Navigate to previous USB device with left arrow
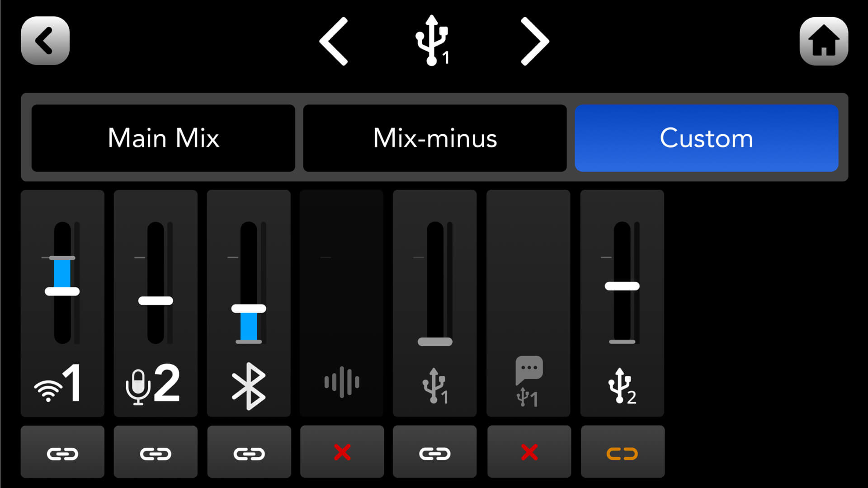Viewport: 868px width, 488px height. 332,41
